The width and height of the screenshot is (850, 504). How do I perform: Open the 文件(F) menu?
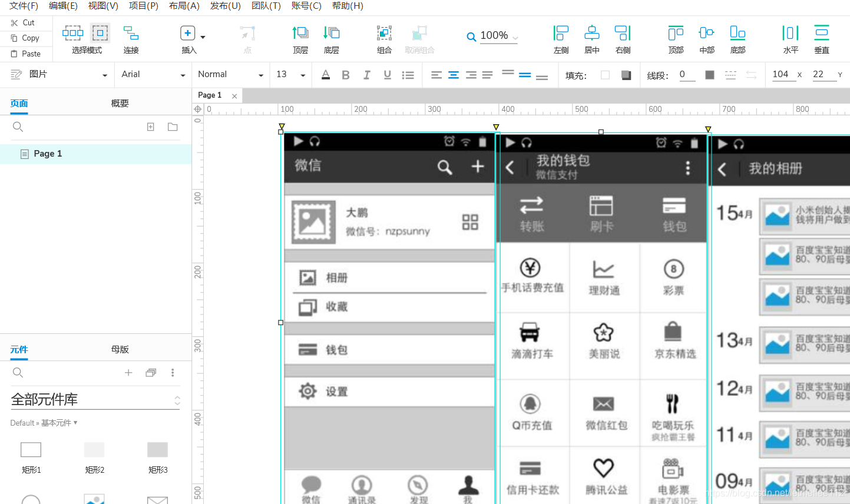pos(24,6)
